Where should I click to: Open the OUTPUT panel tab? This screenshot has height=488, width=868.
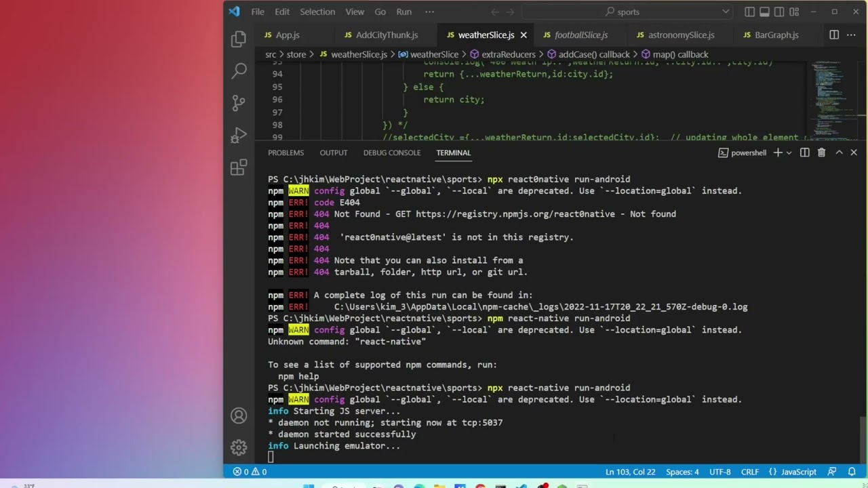tap(334, 152)
